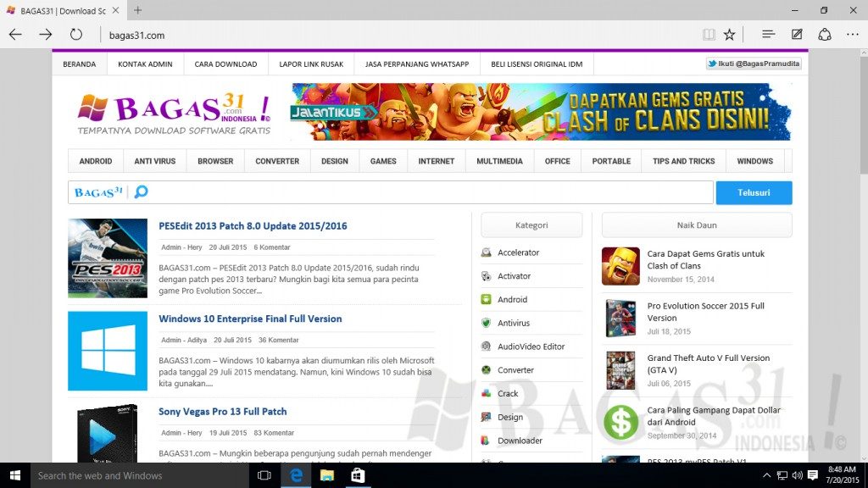Open the BERANDA menu item

[x=79, y=64]
